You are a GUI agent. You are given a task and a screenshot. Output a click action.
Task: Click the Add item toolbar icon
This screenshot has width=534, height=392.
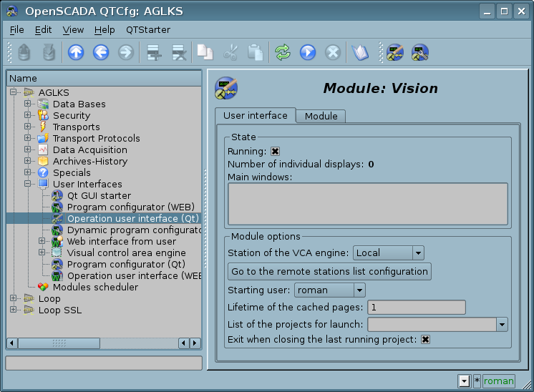tap(152, 52)
